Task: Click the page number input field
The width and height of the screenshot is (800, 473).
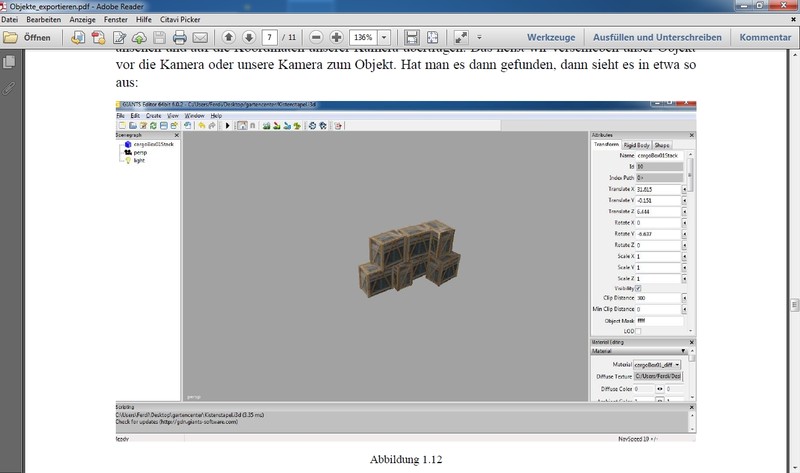Action: 269,38
